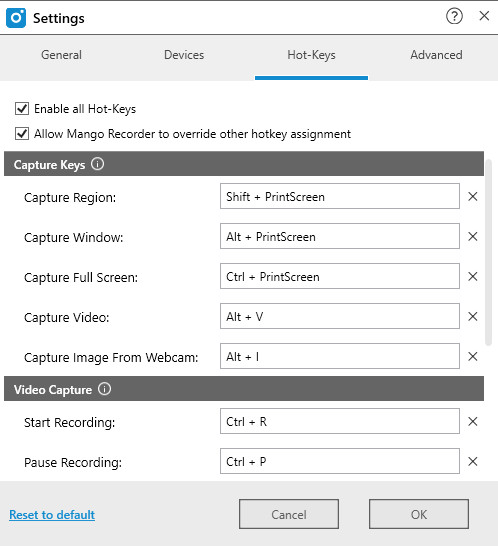Toggle Allow Mango Recorder override checkbox
The image size is (498, 546).
click(22, 134)
